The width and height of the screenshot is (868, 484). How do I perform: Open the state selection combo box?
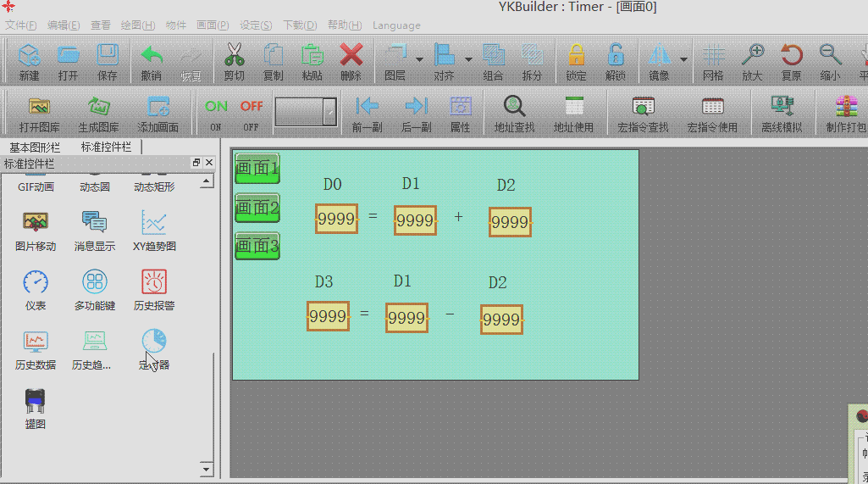coord(329,111)
